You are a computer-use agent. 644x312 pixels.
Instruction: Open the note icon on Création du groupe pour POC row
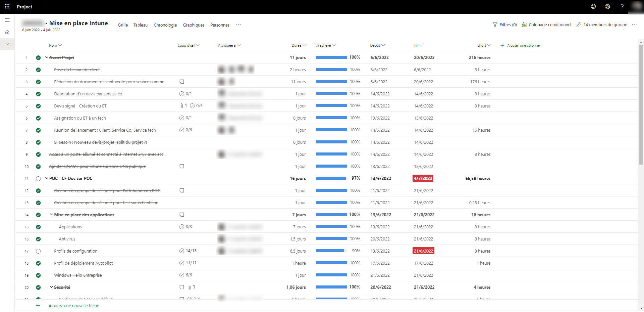coord(182,190)
